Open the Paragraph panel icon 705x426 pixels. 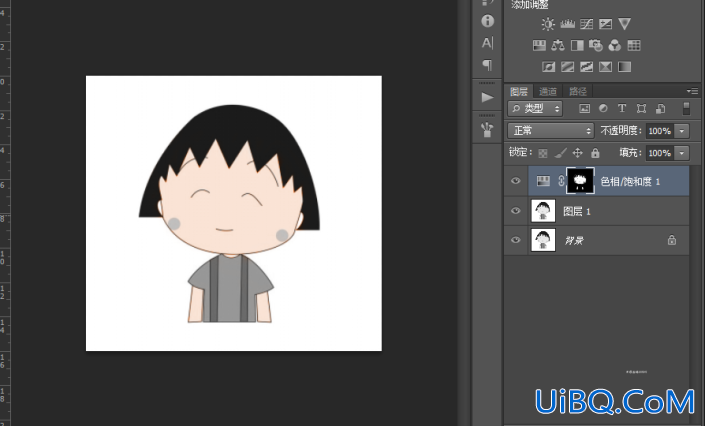[x=487, y=65]
